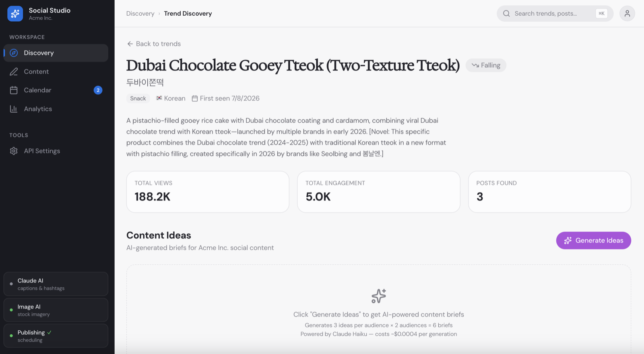This screenshot has height=354, width=644.
Task: Open Discovery compass icon in sidebar
Action: pyautogui.click(x=14, y=53)
